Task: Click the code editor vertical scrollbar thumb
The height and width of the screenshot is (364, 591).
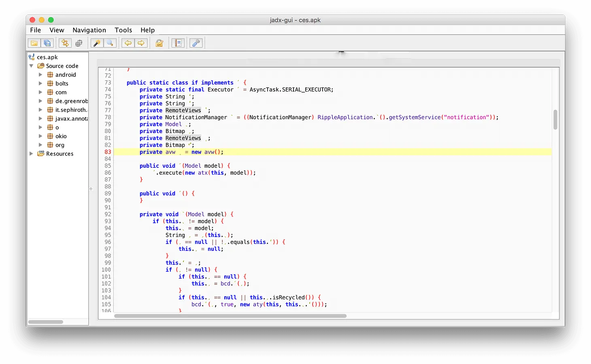Action: click(555, 120)
